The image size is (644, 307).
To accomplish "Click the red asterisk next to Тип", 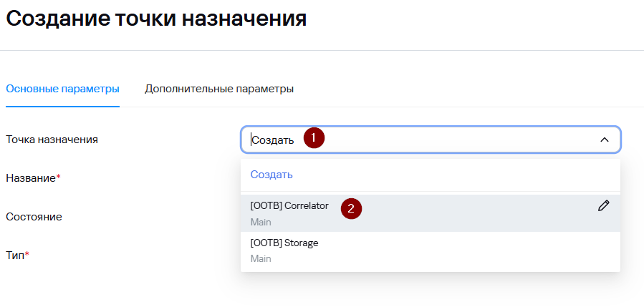I will pyautogui.click(x=27, y=254).
